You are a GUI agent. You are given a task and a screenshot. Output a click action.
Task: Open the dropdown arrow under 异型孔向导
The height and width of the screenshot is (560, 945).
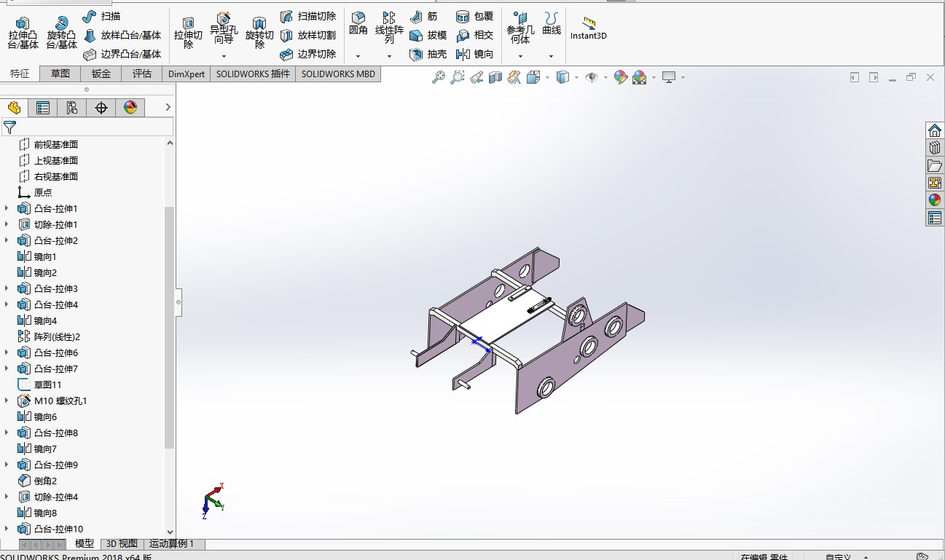click(224, 56)
